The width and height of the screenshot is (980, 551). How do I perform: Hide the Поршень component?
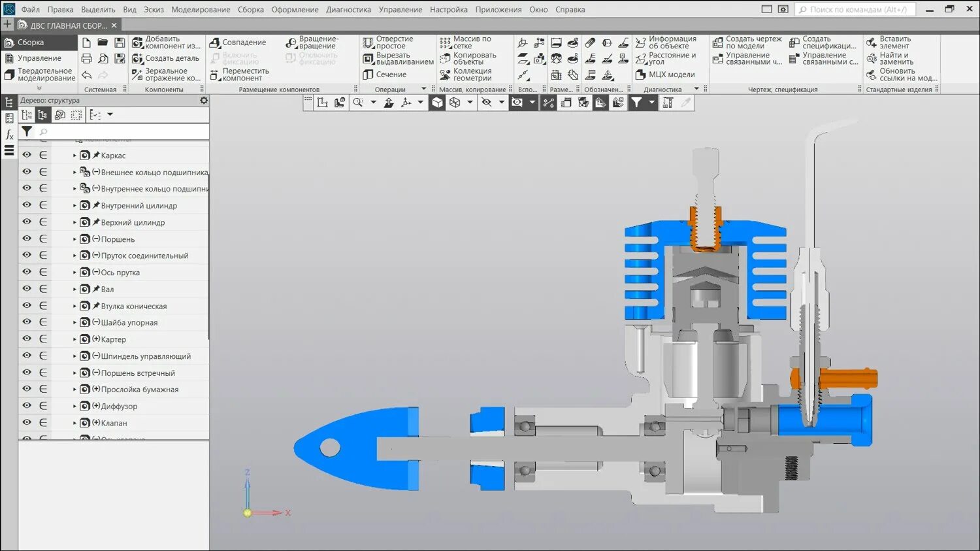click(27, 239)
